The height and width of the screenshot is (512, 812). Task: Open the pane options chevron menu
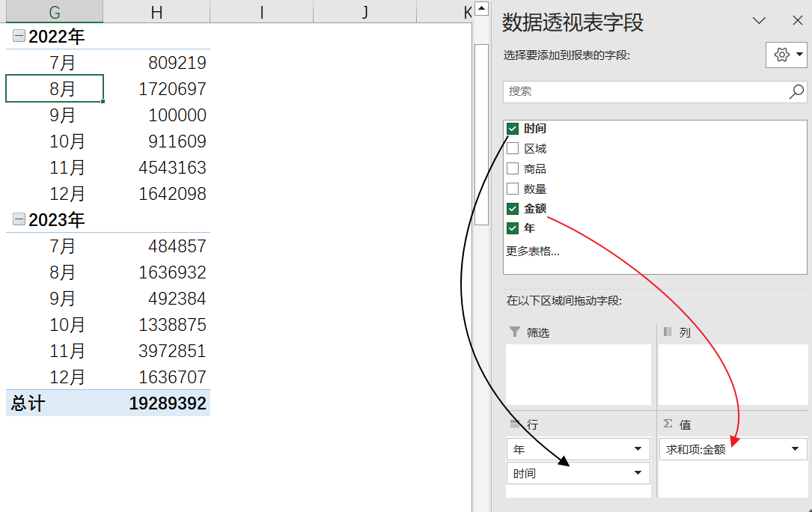[x=759, y=20]
